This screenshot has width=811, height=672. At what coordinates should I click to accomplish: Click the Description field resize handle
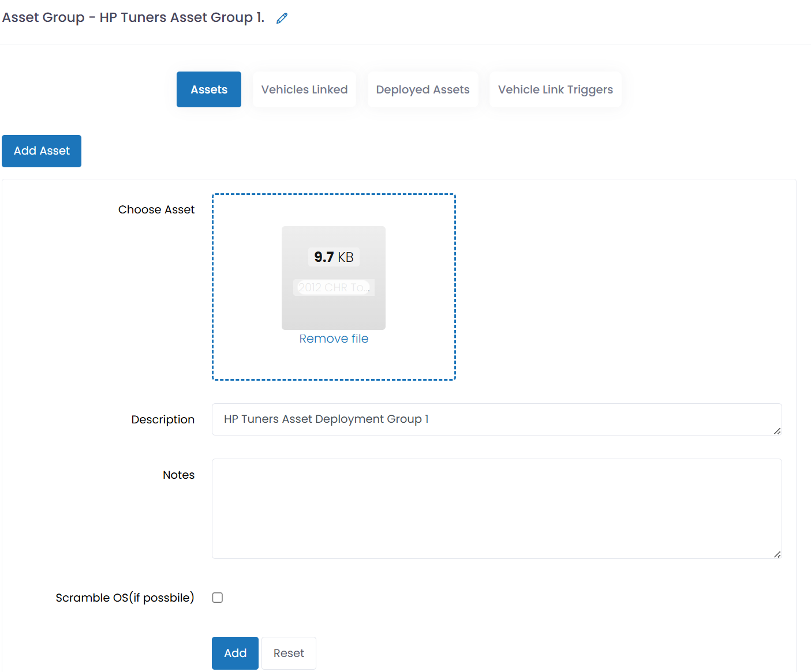coord(778,431)
